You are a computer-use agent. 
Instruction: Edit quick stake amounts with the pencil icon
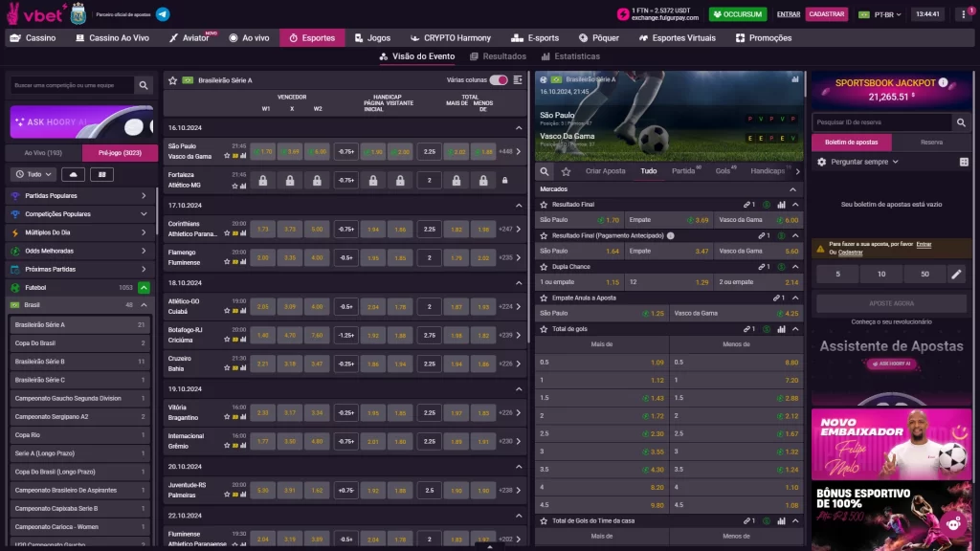click(x=956, y=274)
